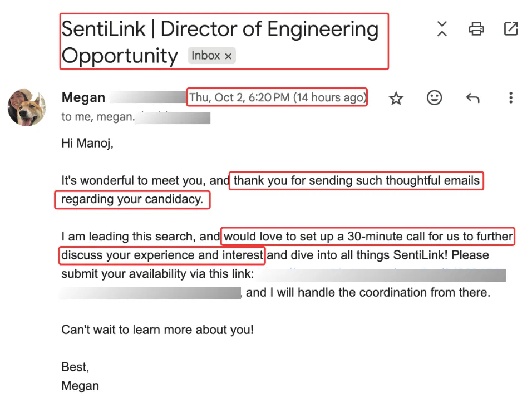Star this email from Megan
532x408 pixels.
(x=396, y=99)
